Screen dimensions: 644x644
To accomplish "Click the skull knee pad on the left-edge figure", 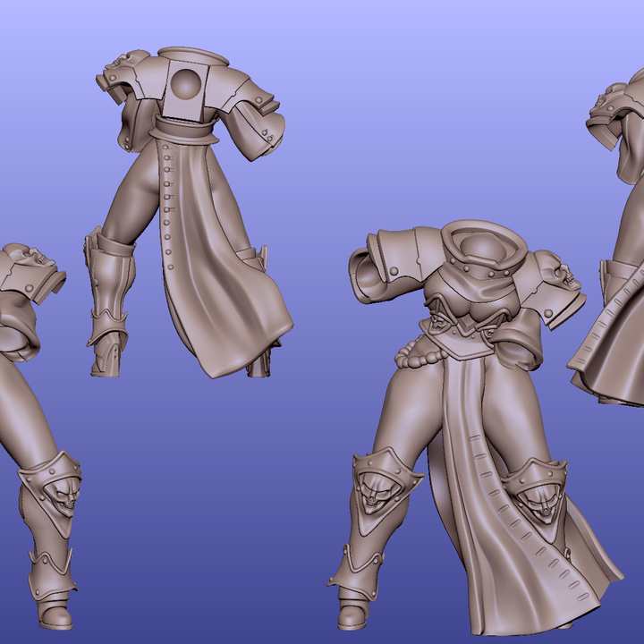I will tap(56, 486).
